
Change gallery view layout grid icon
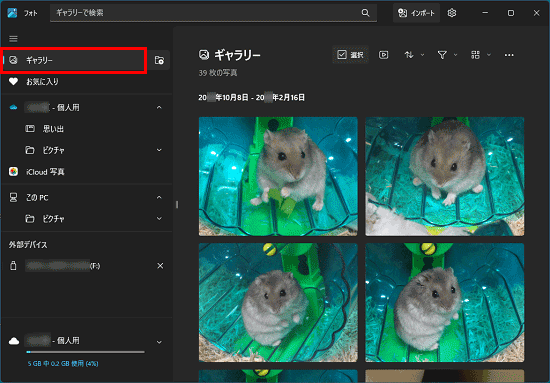click(x=475, y=55)
